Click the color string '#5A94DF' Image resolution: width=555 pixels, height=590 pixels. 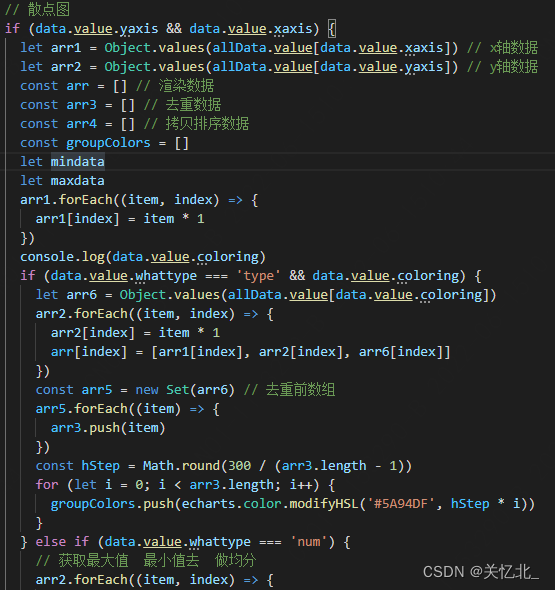(401, 504)
